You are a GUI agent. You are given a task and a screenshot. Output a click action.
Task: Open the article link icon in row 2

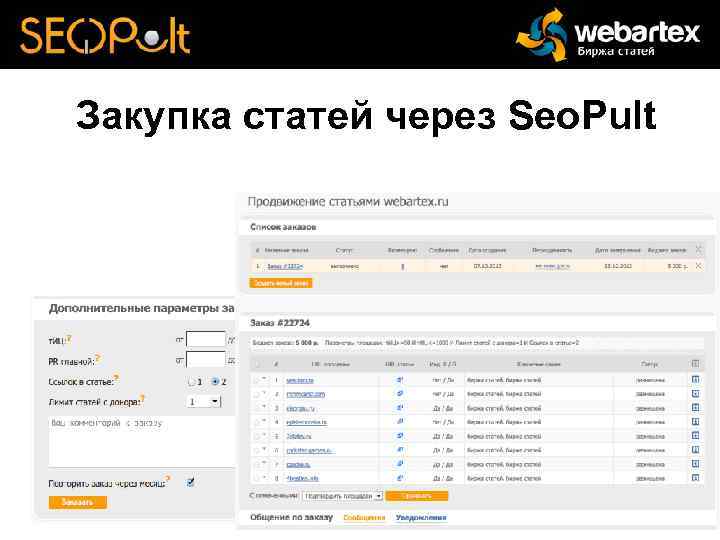400,394
